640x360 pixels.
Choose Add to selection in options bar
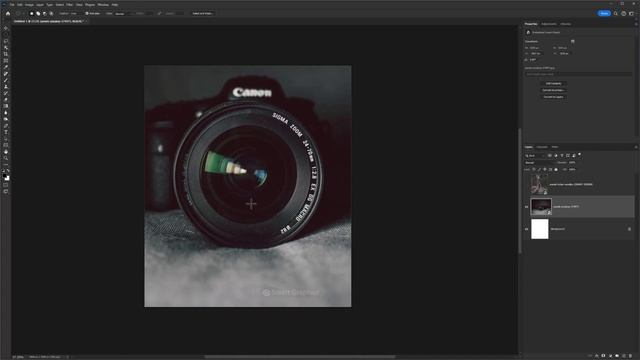(x=38, y=13)
